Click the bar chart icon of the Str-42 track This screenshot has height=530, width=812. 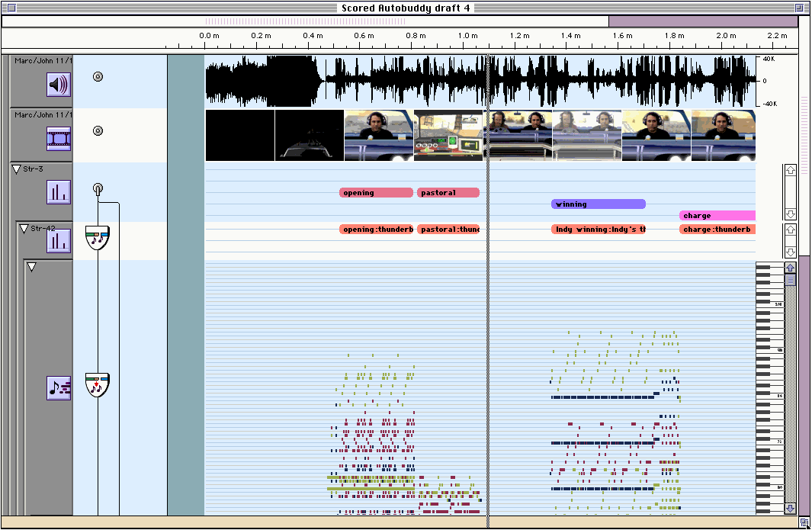(59, 241)
